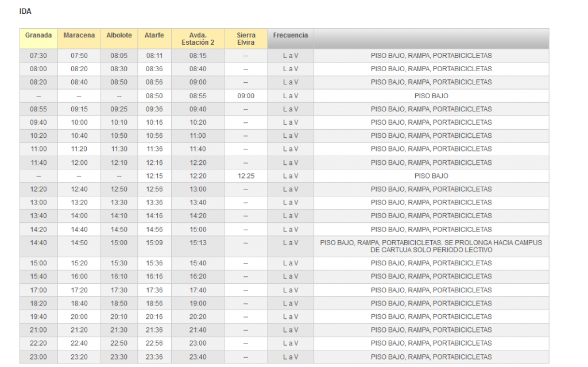
Task: Select the 15:09 Atarfe time cell
Action: (x=154, y=243)
